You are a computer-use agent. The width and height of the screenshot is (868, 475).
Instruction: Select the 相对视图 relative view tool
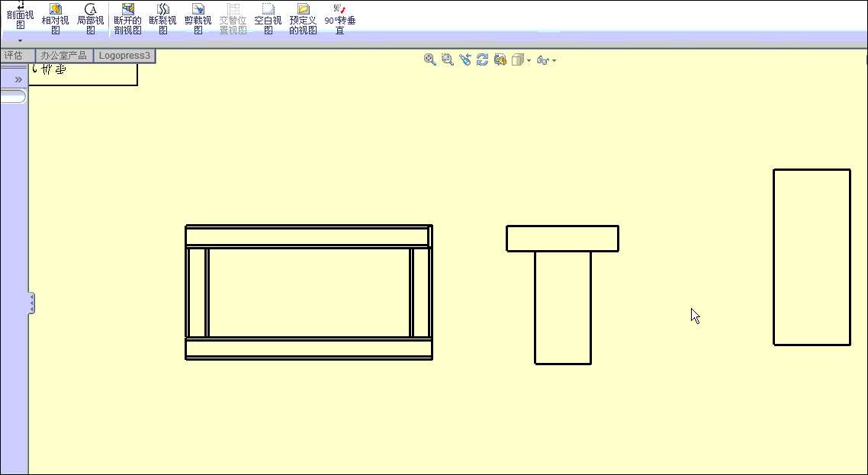pos(56,18)
